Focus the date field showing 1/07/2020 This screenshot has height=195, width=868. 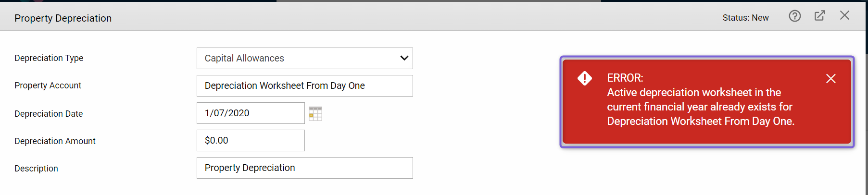pos(251,113)
